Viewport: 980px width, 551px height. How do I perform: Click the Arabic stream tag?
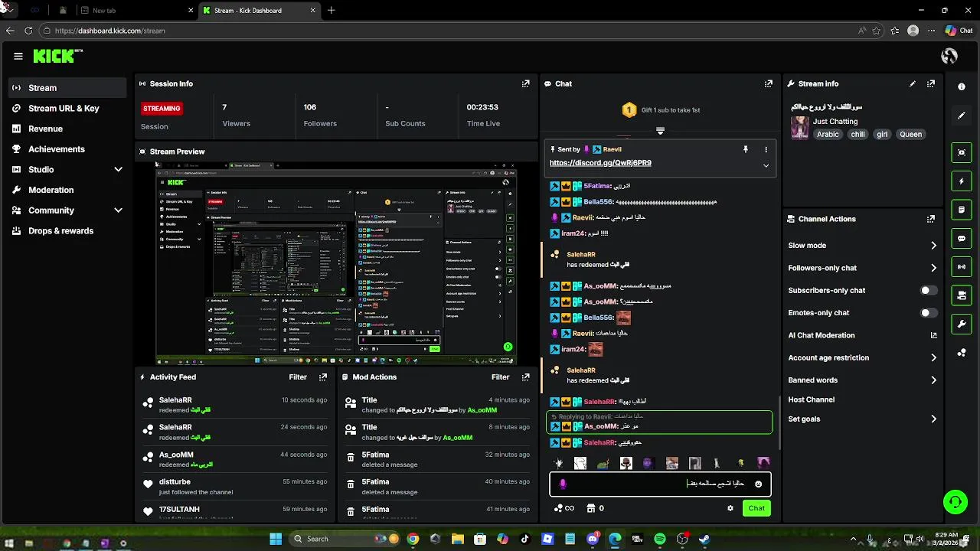(828, 134)
